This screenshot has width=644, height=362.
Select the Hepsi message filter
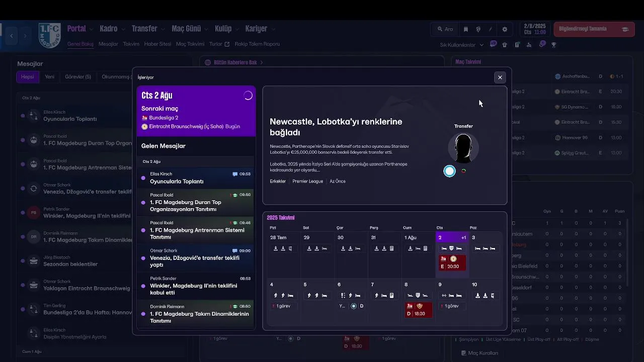click(x=28, y=77)
